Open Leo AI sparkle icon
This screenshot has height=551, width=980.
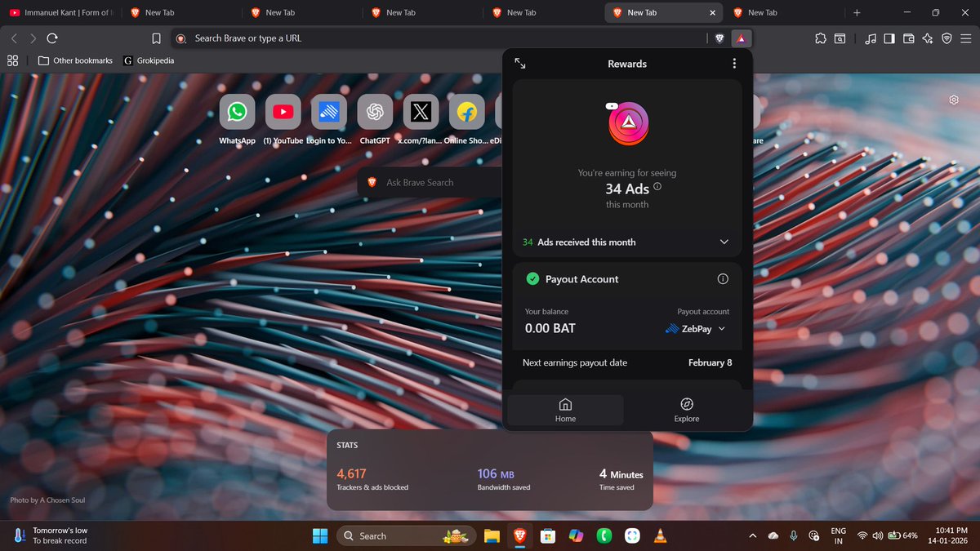(x=928, y=38)
